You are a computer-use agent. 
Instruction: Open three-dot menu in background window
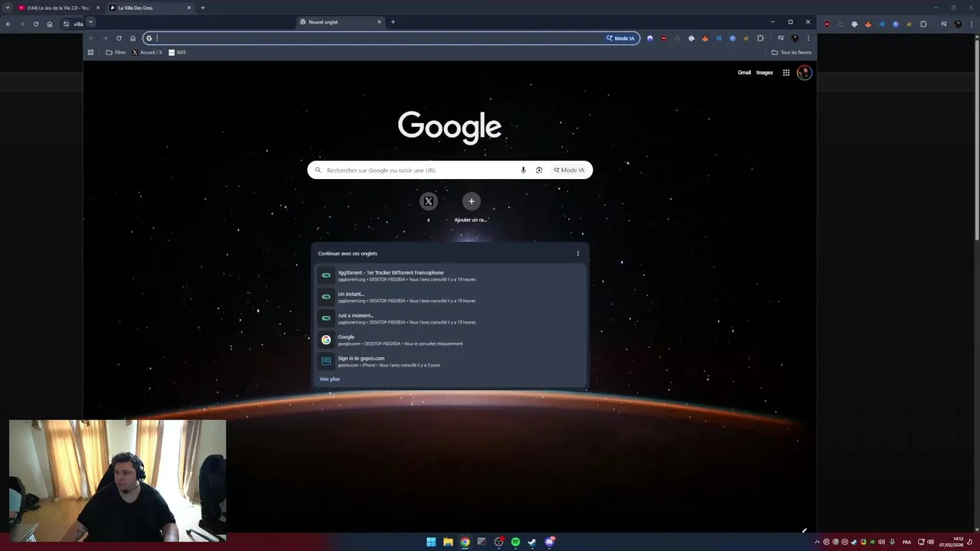[x=971, y=24]
